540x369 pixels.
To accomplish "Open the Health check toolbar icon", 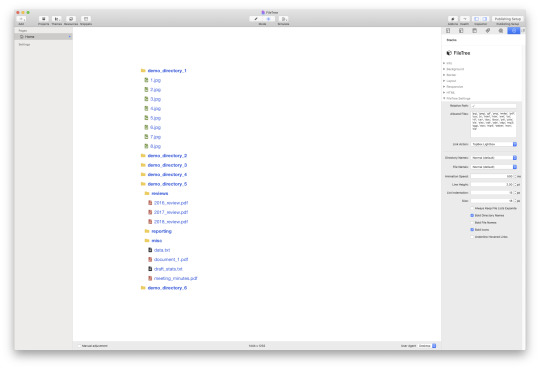I will point(465,19).
